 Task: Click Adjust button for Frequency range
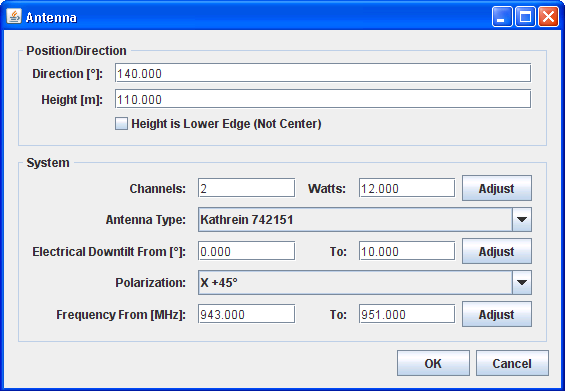tap(497, 314)
